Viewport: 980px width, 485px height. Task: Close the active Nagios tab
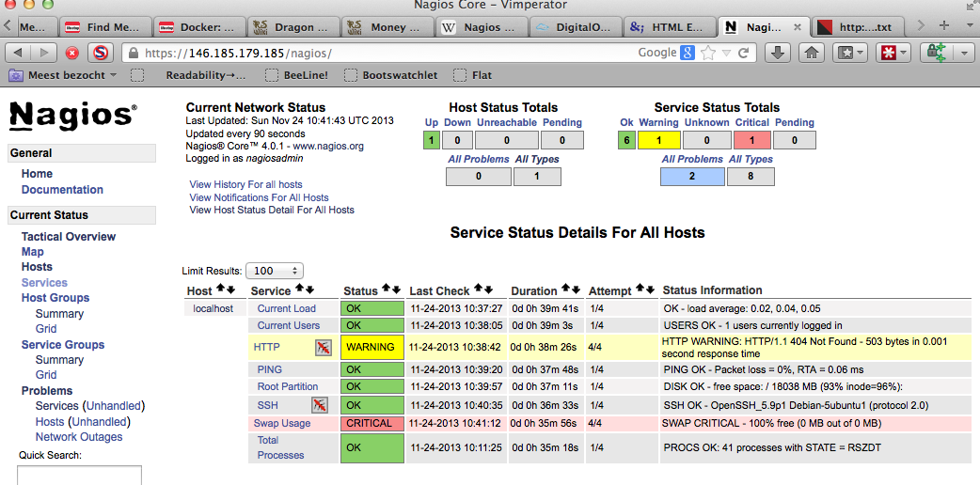[x=797, y=27]
